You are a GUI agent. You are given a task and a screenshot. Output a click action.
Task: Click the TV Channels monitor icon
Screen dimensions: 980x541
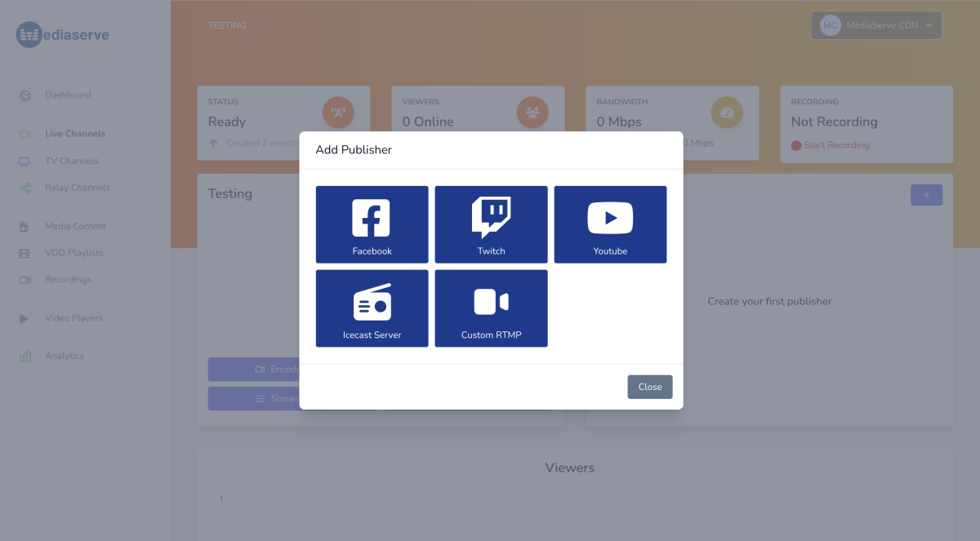pos(25,162)
